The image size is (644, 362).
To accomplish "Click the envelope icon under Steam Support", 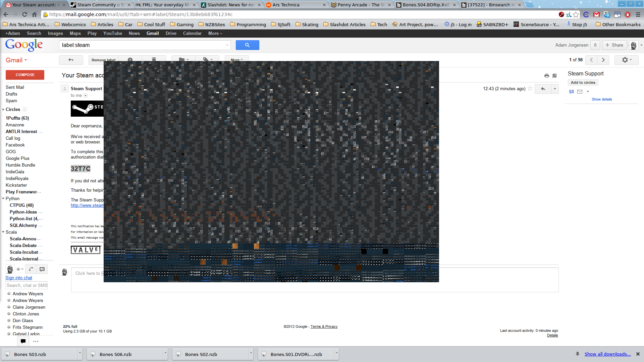I will click(x=580, y=92).
